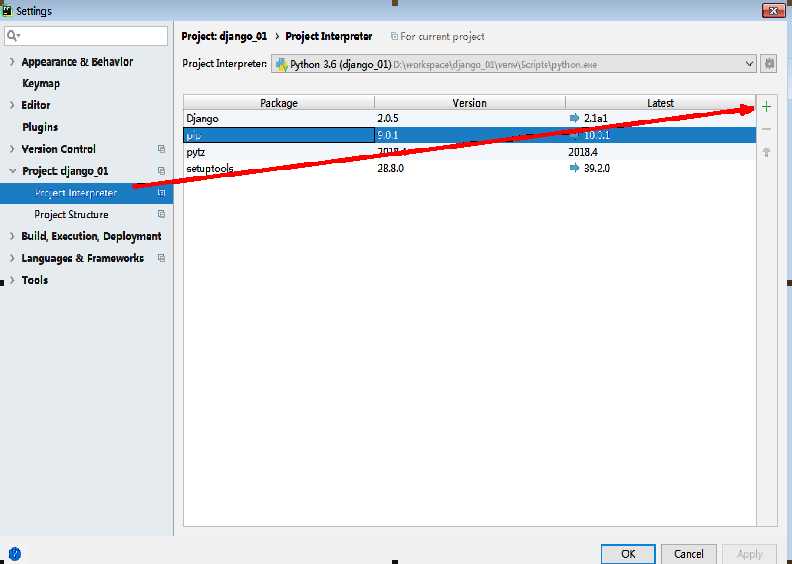Select Project Structure tree item

(71, 214)
